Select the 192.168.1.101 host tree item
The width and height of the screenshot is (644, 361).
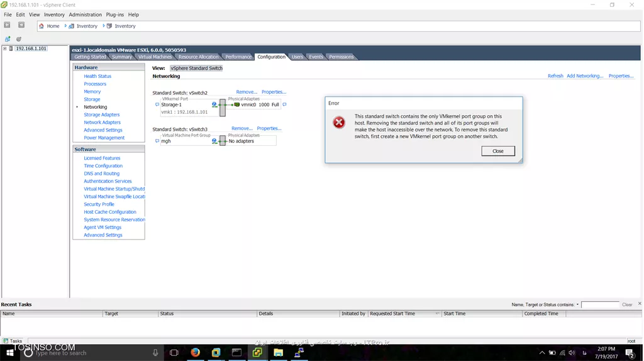31,48
